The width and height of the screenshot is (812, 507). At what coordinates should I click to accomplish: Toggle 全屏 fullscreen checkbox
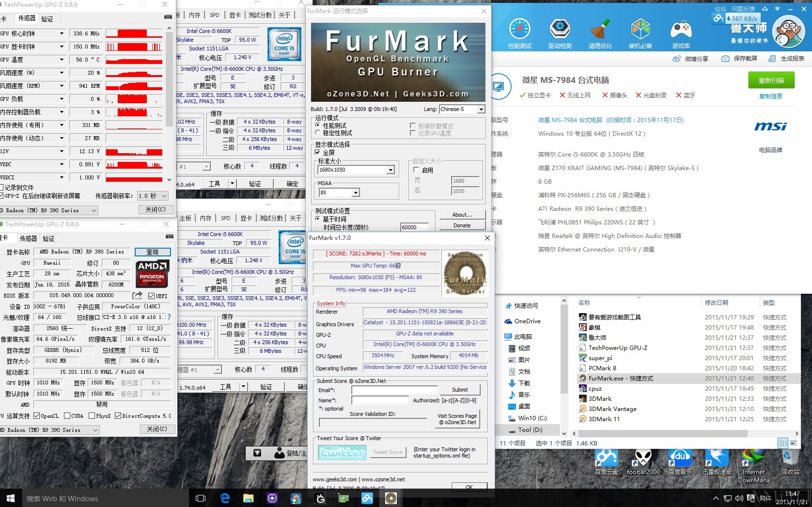click(317, 152)
